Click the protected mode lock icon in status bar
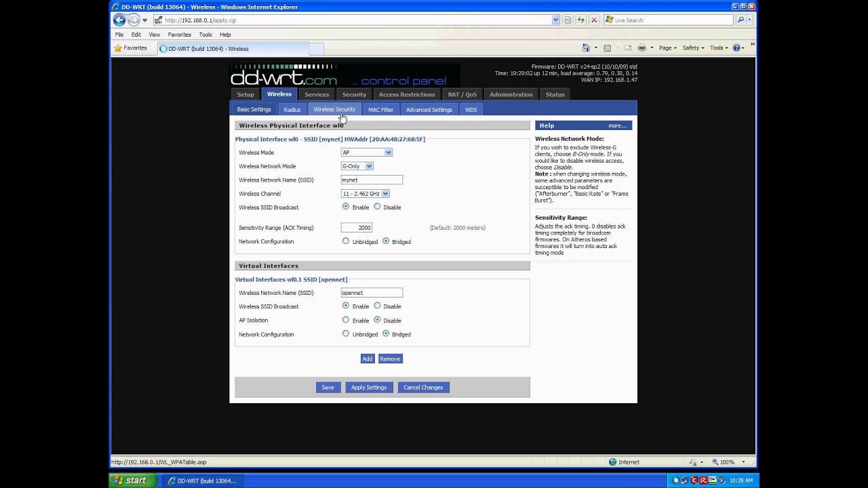Viewport: 868px width, 488px height. (x=693, y=462)
